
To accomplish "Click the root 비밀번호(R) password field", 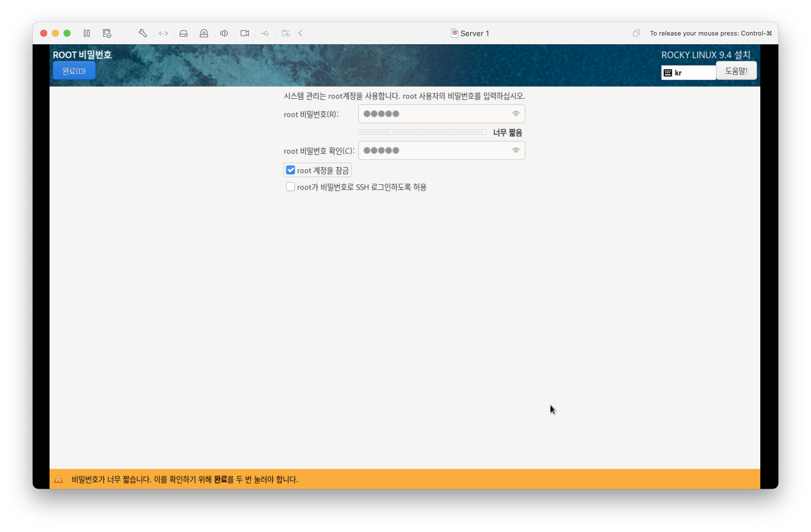I will pyautogui.click(x=442, y=114).
